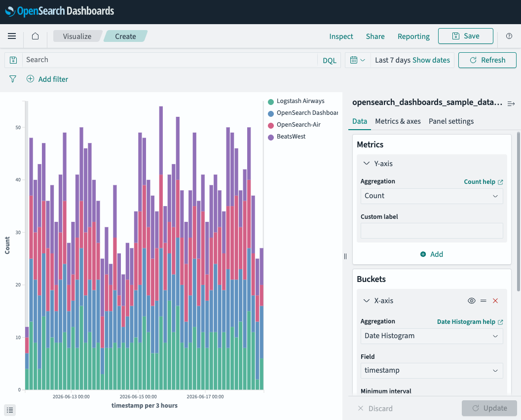Open the hamburger navigation menu
The height and width of the screenshot is (420, 521).
(x=12, y=36)
